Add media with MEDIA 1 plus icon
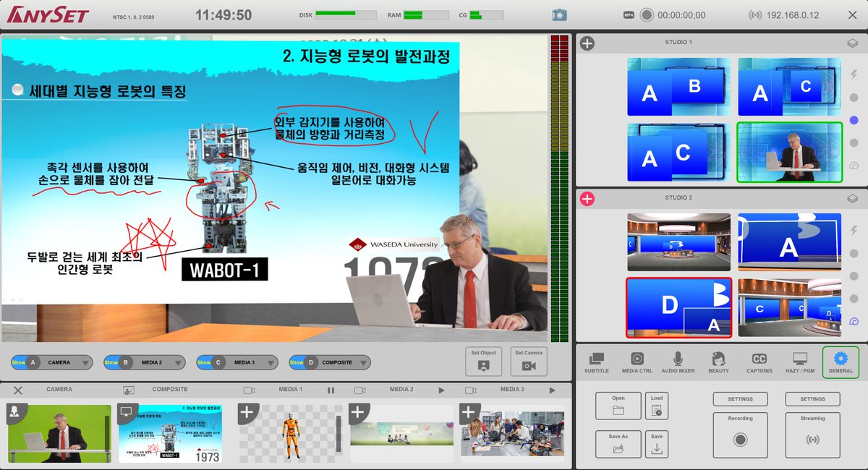The image size is (868, 470). 247,412
